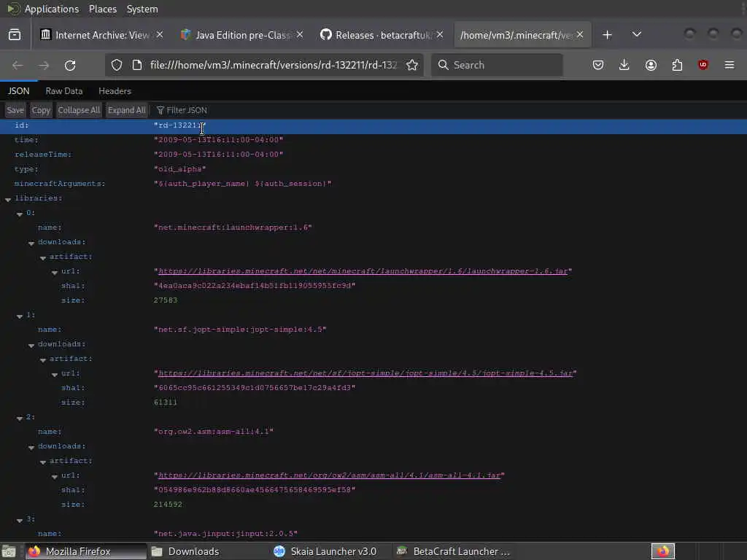Screen dimensions: 747x560
Task: Collapse library entry 2
Action: (x=20, y=418)
